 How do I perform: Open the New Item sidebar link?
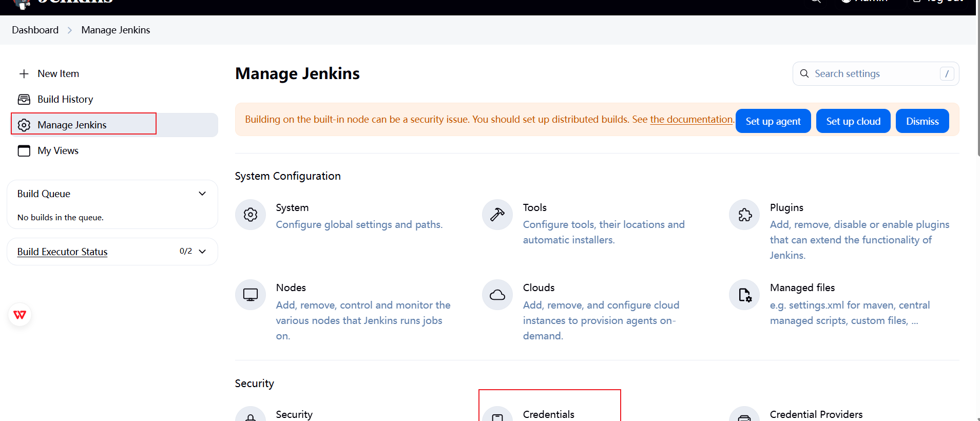pos(58,73)
